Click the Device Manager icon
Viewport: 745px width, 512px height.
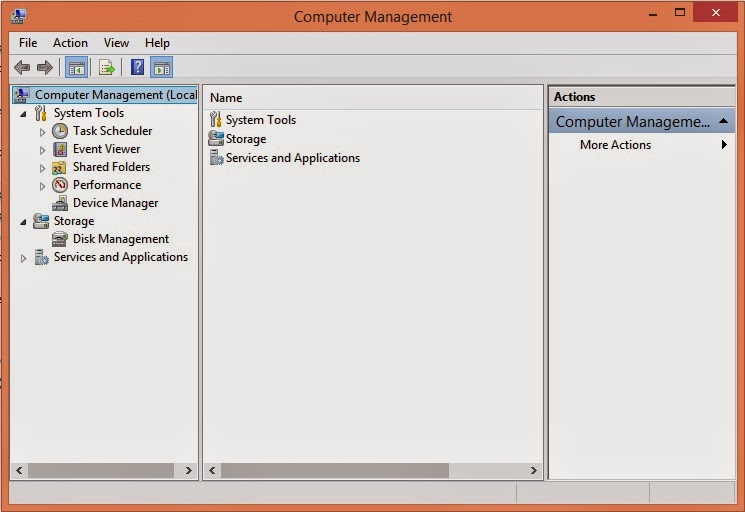60,203
